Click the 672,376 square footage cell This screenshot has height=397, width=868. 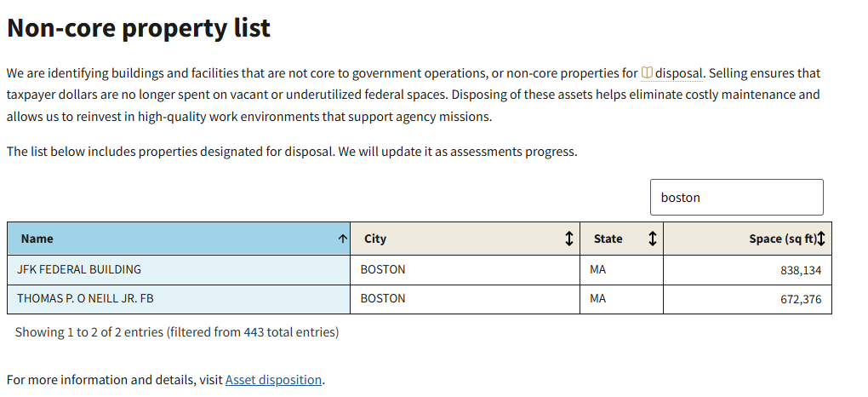(x=800, y=299)
